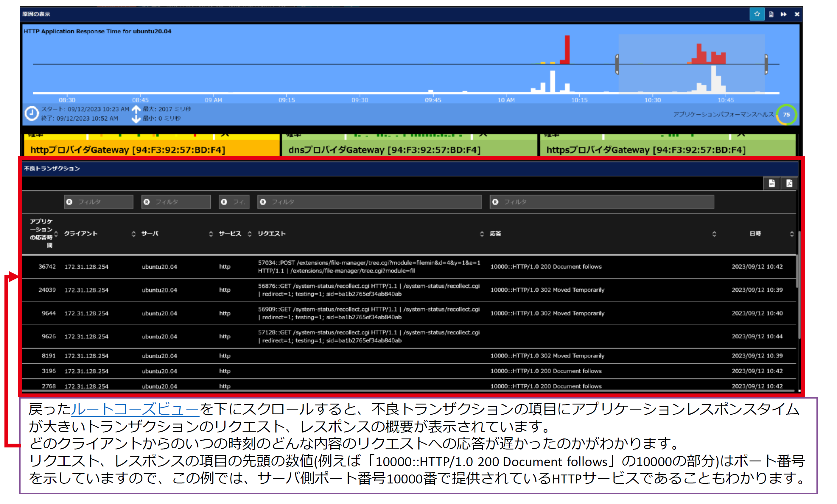Click the star favorite icon in title bar
The width and height of the screenshot is (837, 504).
coord(757,14)
